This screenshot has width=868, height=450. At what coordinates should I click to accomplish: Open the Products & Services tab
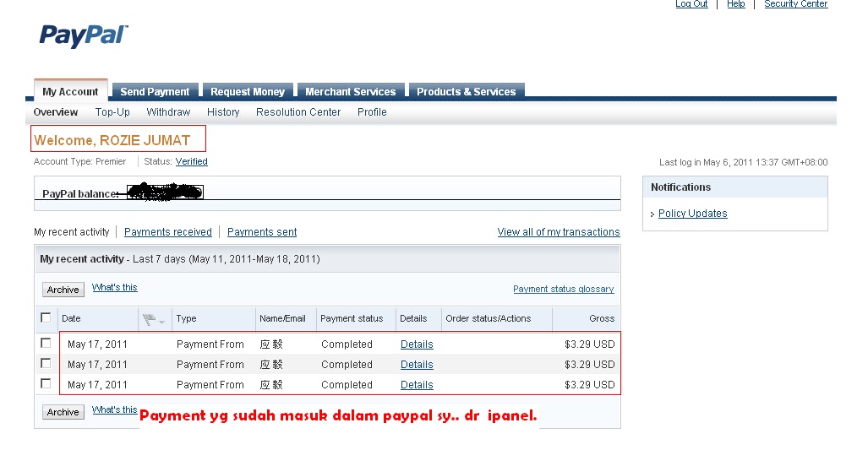[x=466, y=91]
